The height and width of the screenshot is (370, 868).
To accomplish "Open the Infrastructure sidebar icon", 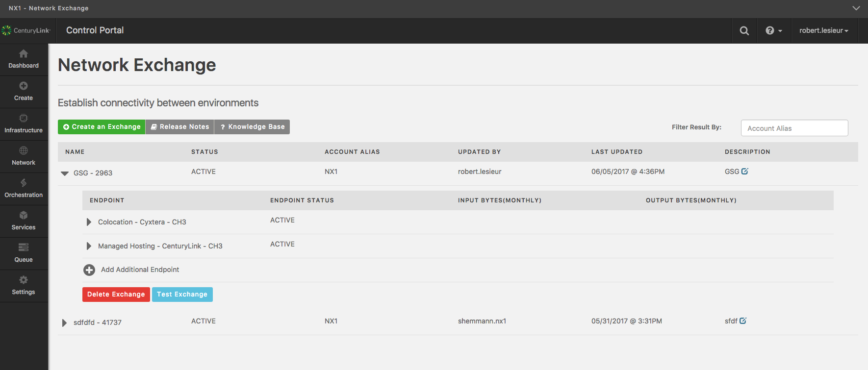I will coord(24,119).
